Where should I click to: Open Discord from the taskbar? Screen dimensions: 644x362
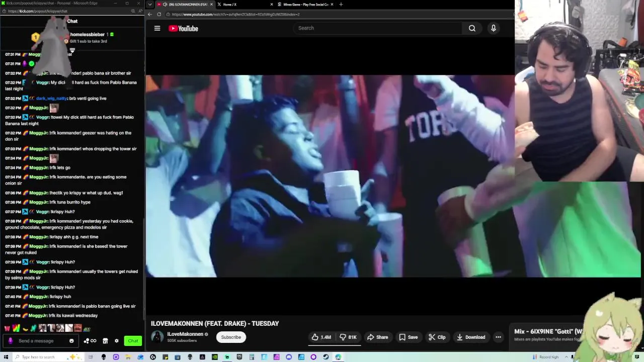289,357
